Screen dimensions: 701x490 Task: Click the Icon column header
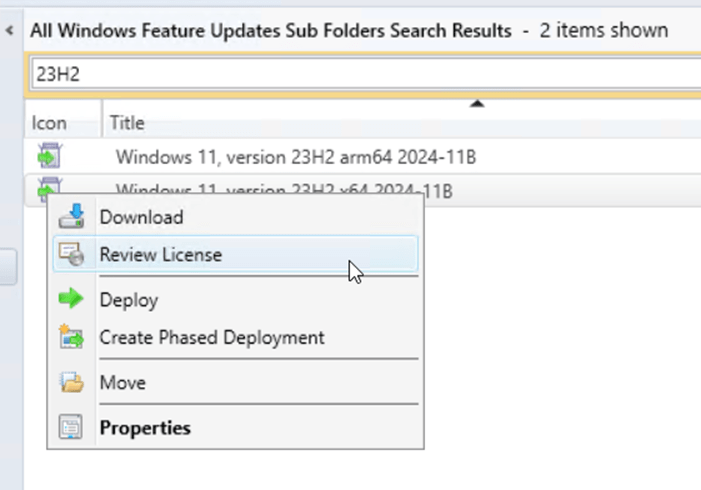(49, 124)
